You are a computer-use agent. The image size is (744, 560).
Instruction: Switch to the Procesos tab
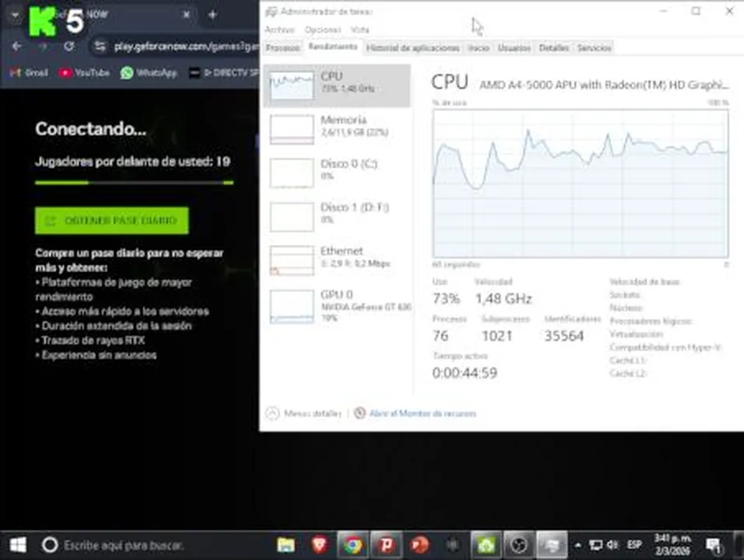click(x=283, y=47)
